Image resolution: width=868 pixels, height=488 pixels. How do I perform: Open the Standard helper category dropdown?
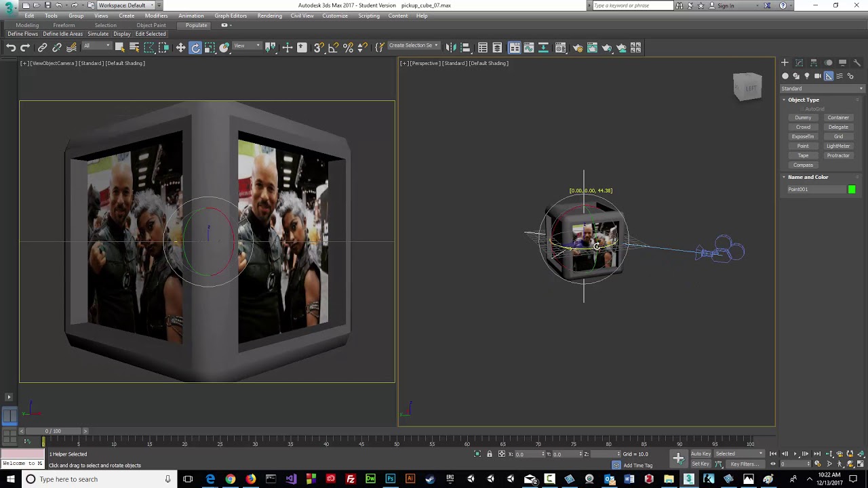point(823,88)
